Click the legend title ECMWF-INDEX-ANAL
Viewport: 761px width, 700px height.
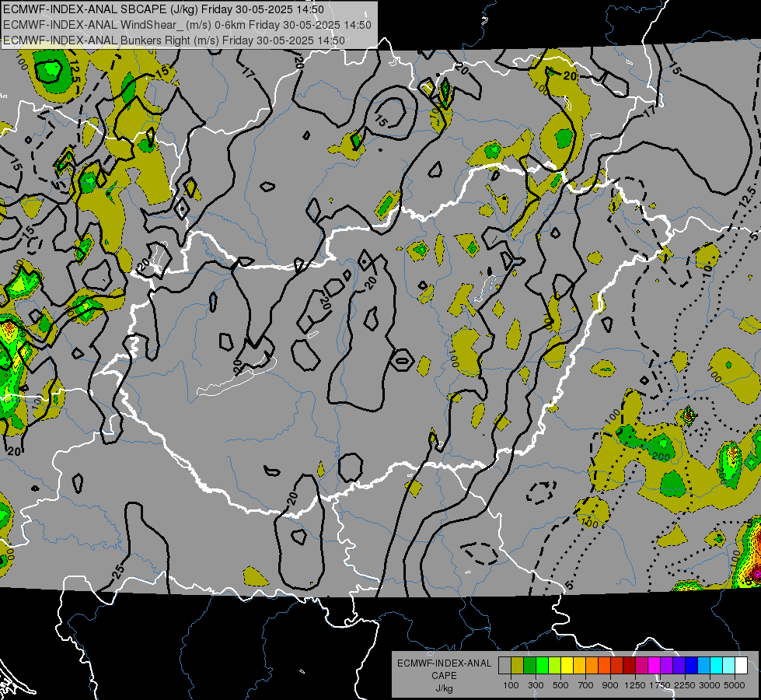pos(444,663)
